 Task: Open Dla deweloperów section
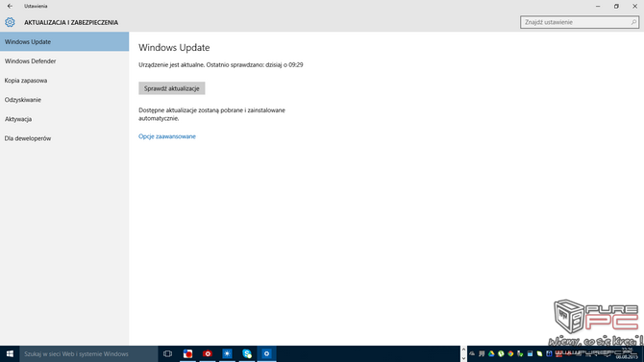[x=64, y=138]
